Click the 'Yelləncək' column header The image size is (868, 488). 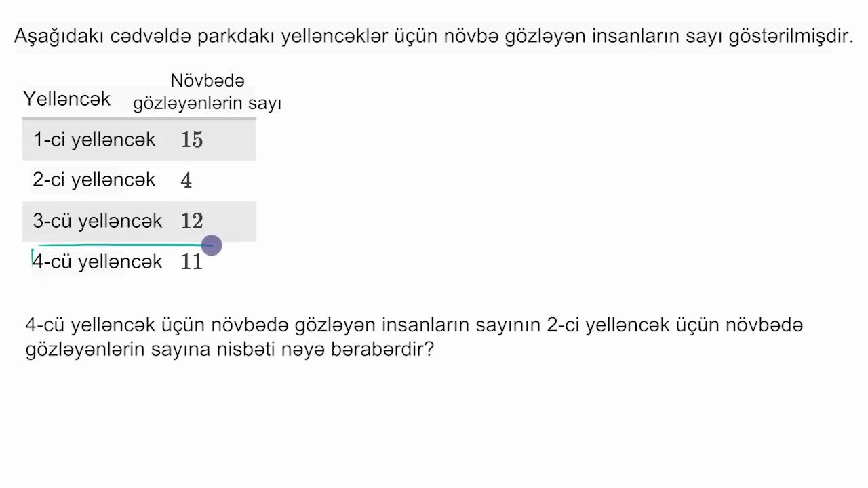coord(66,99)
